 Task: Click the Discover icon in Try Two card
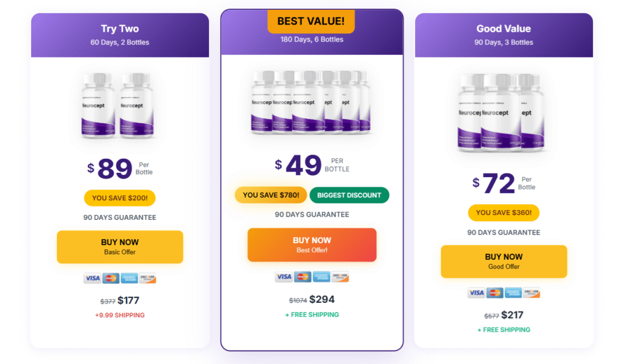point(147,278)
